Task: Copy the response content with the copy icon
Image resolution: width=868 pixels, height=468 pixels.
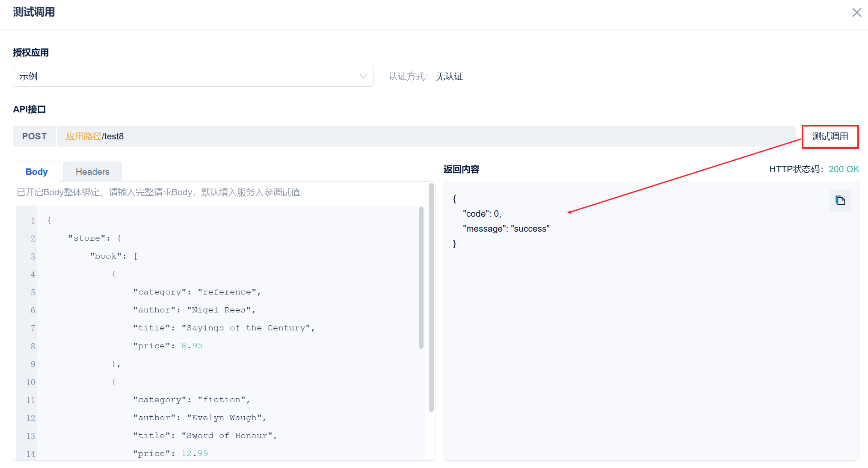Action: click(840, 200)
